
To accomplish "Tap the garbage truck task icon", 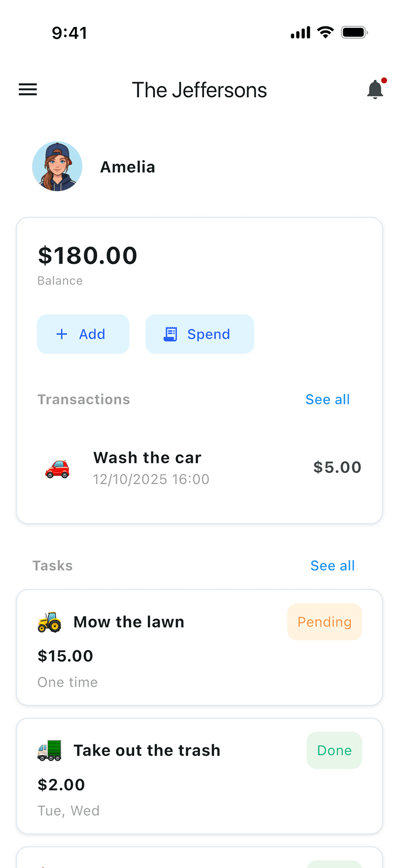I will tap(49, 751).
